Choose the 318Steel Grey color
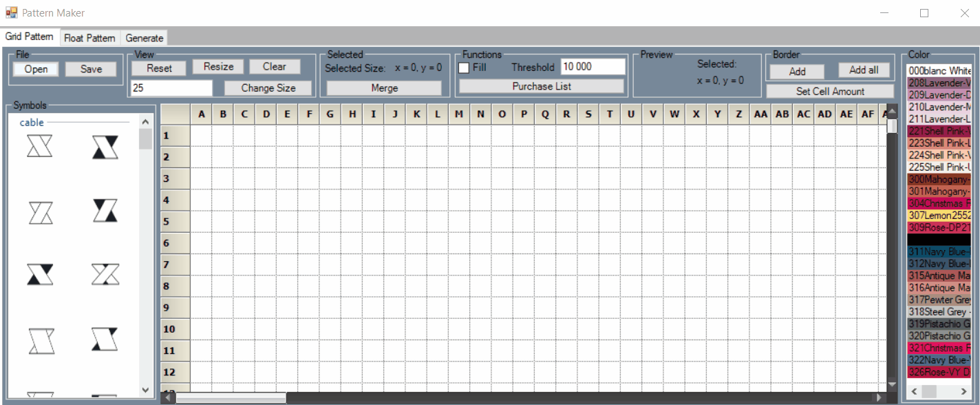Screen dimensions: 980x405 tap(939, 311)
